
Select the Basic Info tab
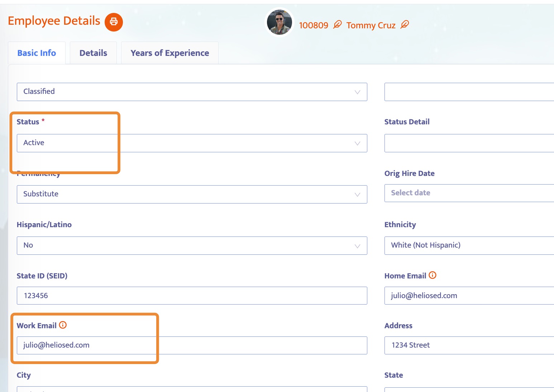[37, 53]
